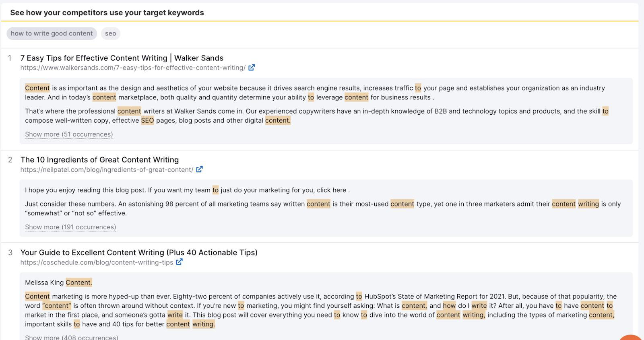Expand Show more (408 occurrences)
The height and width of the screenshot is (340, 644).
tap(72, 337)
